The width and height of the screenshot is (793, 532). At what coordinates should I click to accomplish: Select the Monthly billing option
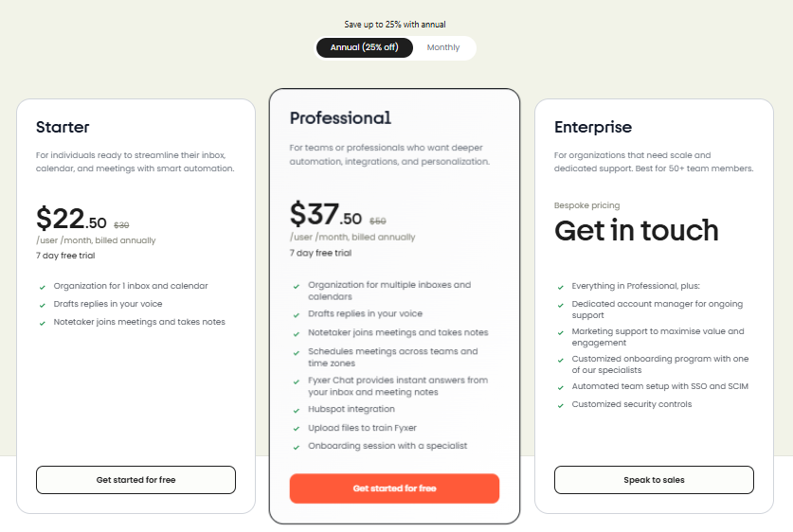tap(442, 47)
